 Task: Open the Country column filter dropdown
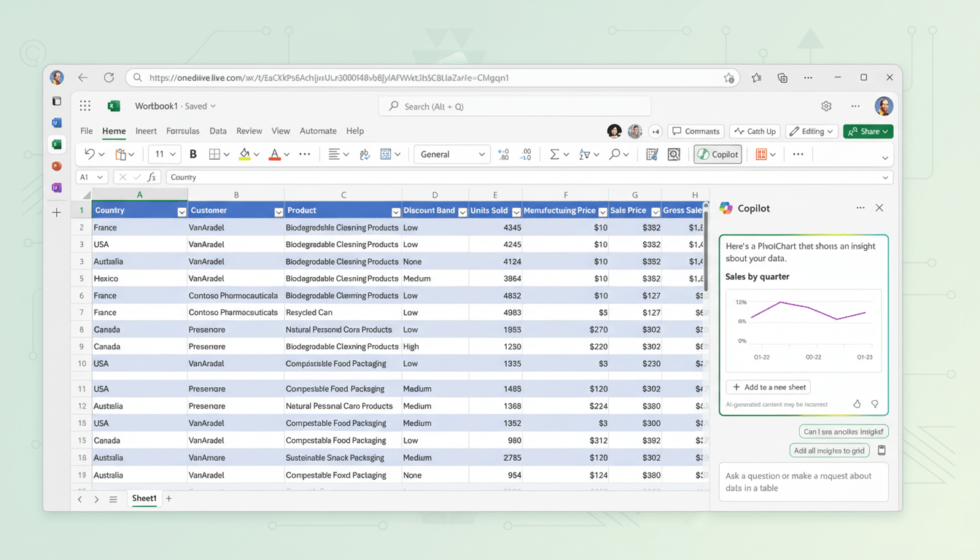point(181,211)
